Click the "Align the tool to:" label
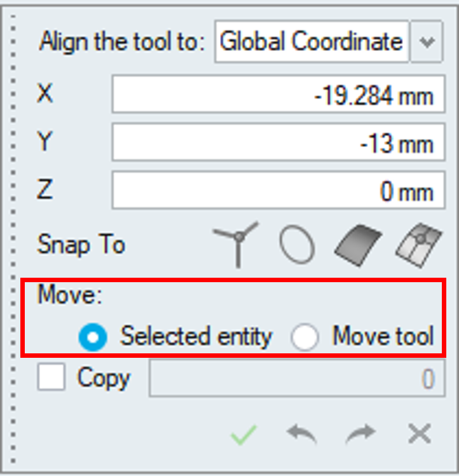 [122, 43]
